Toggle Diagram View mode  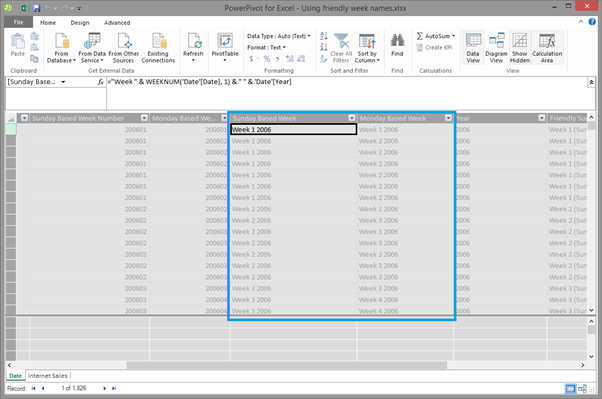click(496, 48)
